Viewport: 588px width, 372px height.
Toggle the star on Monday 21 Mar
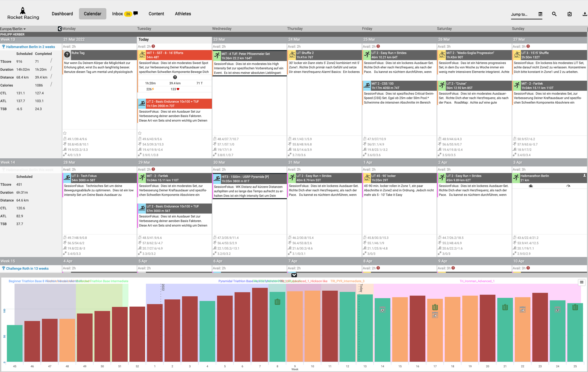pyautogui.click(x=65, y=133)
